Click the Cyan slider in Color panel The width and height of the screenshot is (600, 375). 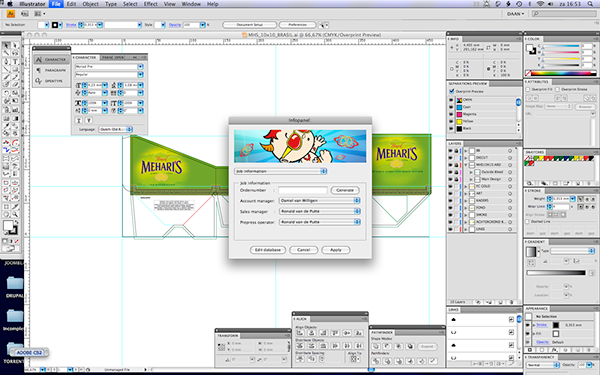(x=561, y=46)
